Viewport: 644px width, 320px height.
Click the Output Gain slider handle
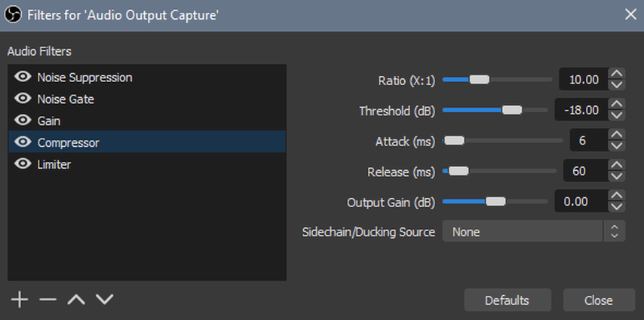point(495,202)
